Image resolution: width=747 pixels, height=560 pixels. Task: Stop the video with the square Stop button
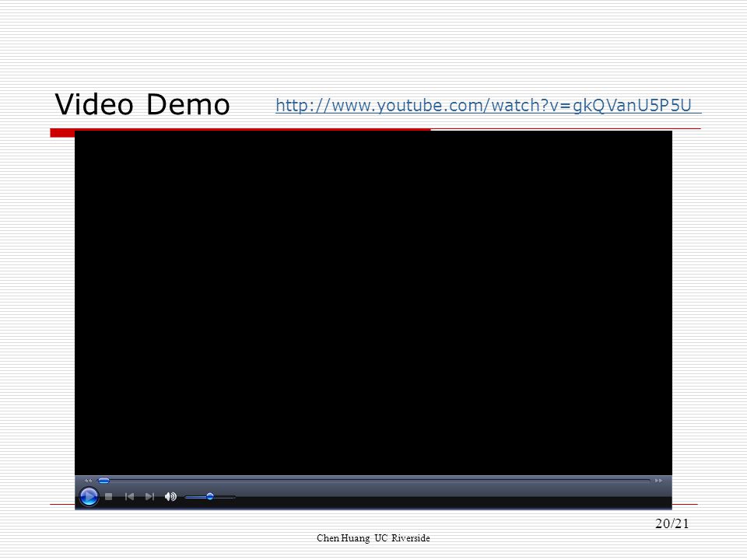tap(109, 497)
